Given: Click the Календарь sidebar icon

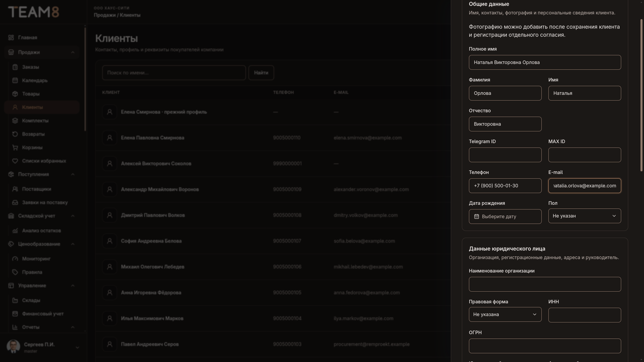Looking at the screenshot, I should (15, 80).
